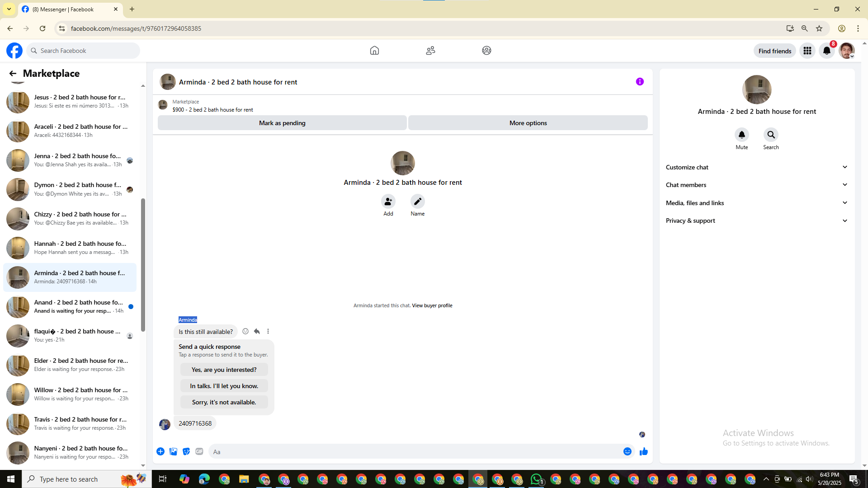The image size is (868, 488).
Task: Click the Mark as pending button
Action: coord(282,123)
